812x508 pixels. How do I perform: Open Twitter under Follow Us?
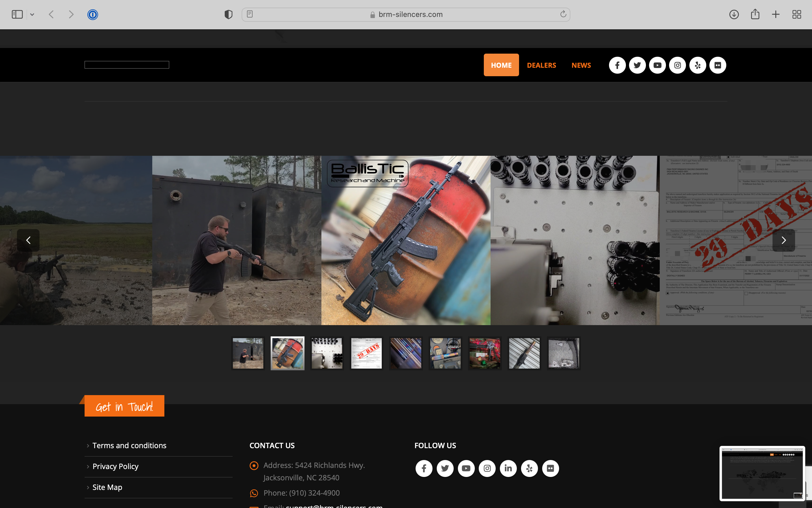(x=445, y=468)
